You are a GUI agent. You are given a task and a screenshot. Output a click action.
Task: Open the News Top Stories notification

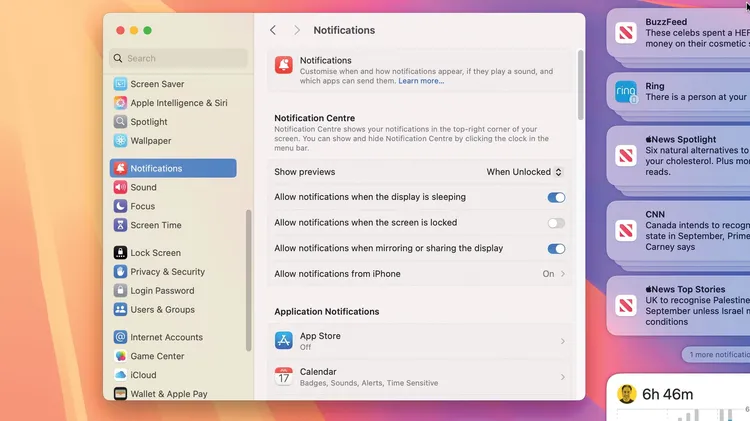[678, 305]
